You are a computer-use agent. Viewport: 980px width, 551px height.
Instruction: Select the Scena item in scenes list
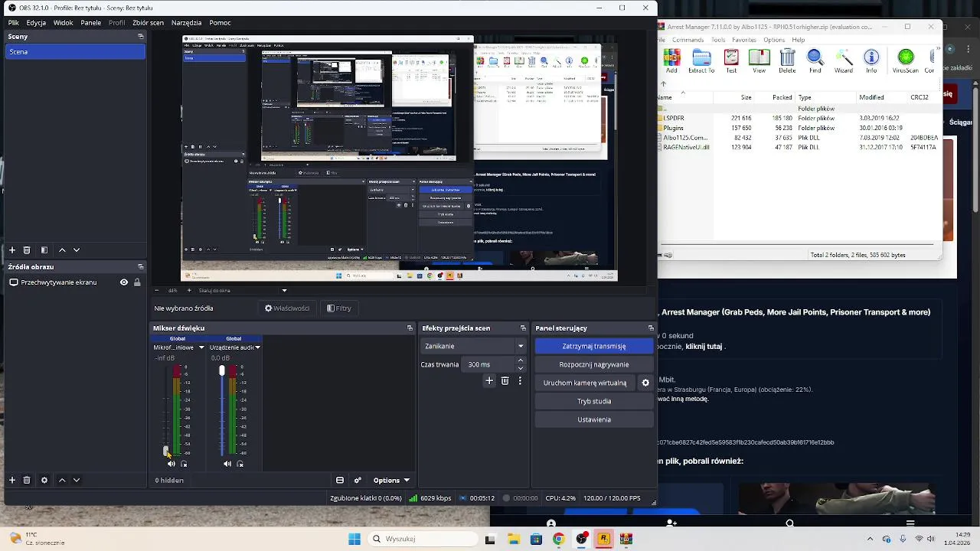pyautogui.click(x=75, y=52)
